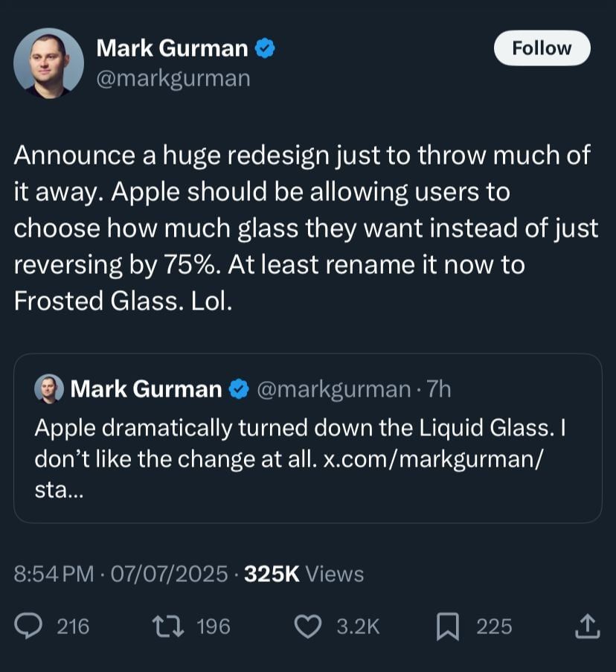Viewport: 616px width, 672px height.
Task: Open the @markgurman handle under the name
Action: click(173, 78)
